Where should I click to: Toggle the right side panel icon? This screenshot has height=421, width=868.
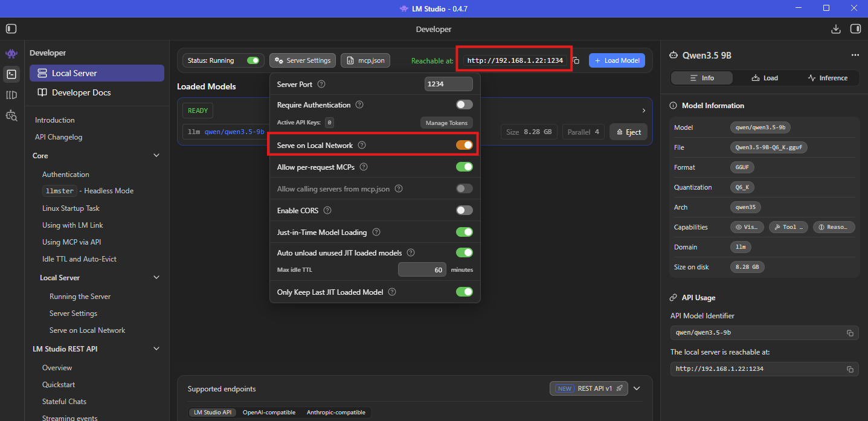855,29
